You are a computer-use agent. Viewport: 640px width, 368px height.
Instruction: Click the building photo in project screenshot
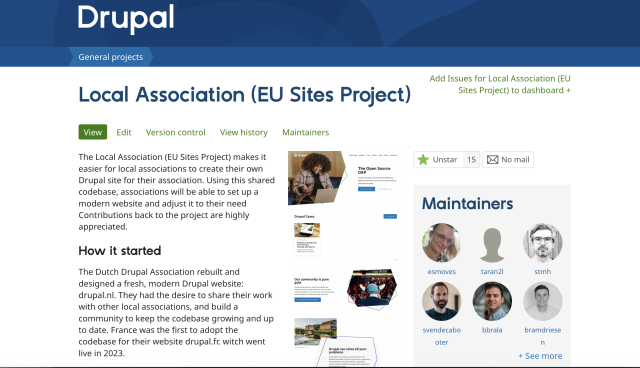pos(316,331)
